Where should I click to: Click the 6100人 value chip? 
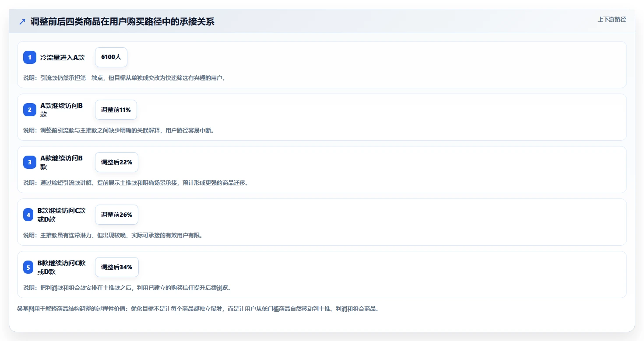click(111, 57)
